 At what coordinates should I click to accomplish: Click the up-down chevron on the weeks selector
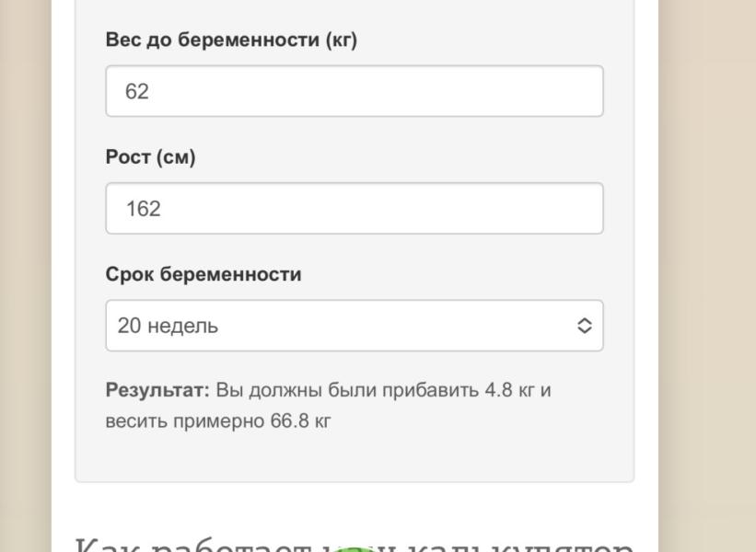pos(584,326)
